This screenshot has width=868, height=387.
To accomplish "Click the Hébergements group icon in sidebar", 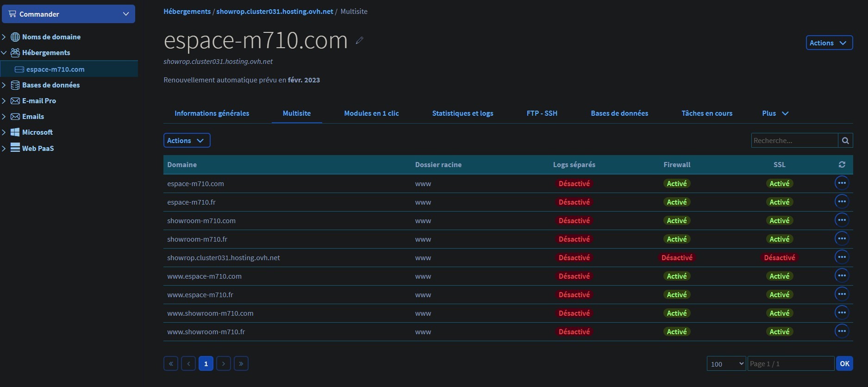I will [15, 53].
